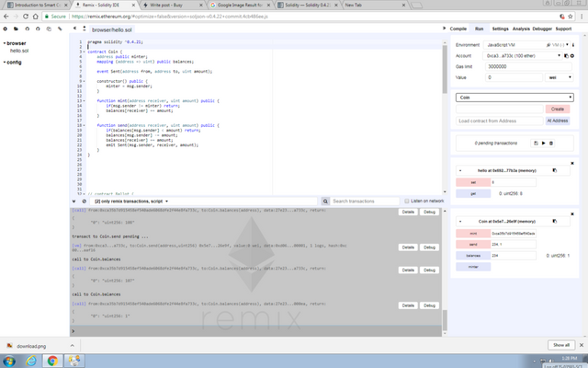The width and height of the screenshot is (588, 368).
Task: Open the link icon in the file toolbar
Action: pyautogui.click(x=60, y=29)
